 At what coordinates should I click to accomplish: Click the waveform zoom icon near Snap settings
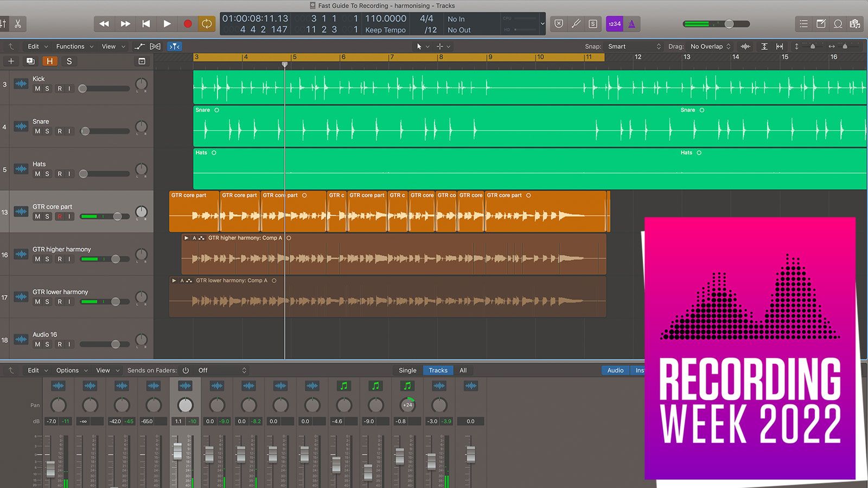coord(745,46)
